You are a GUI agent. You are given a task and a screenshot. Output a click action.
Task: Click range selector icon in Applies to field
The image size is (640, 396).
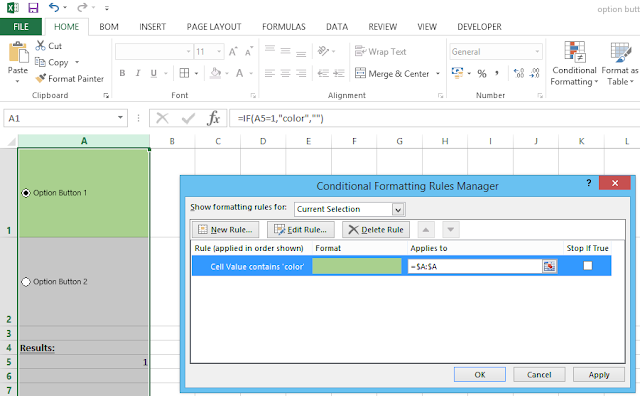coord(549,266)
